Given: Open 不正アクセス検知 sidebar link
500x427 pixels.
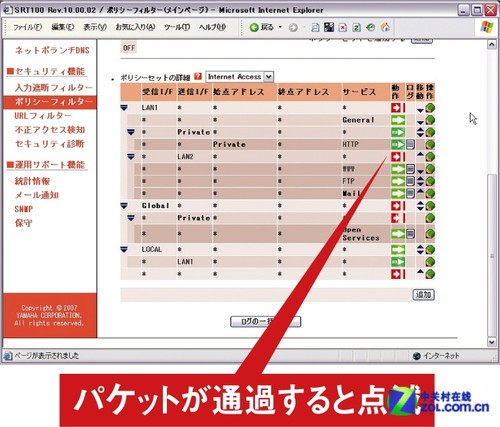Looking at the screenshot, I should pos(50,130).
